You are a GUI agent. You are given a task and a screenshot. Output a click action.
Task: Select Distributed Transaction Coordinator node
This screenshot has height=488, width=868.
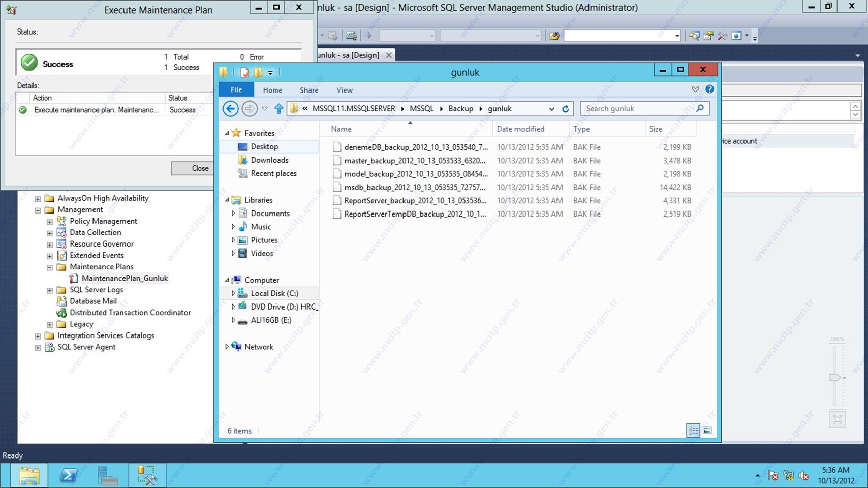click(x=130, y=313)
